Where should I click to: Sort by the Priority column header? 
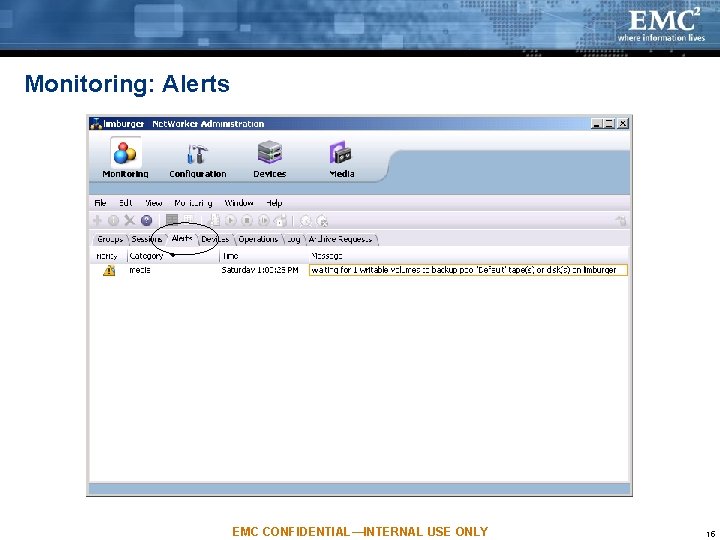click(x=108, y=256)
